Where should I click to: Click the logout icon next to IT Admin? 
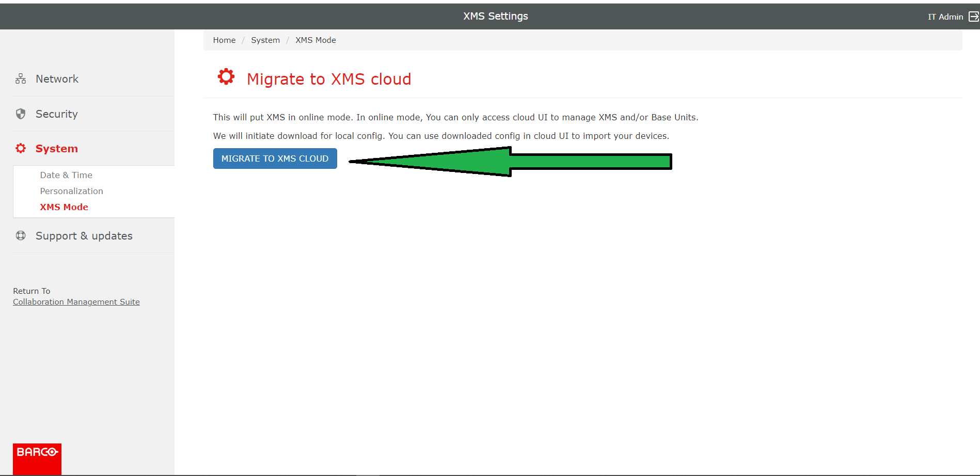[x=973, y=17]
